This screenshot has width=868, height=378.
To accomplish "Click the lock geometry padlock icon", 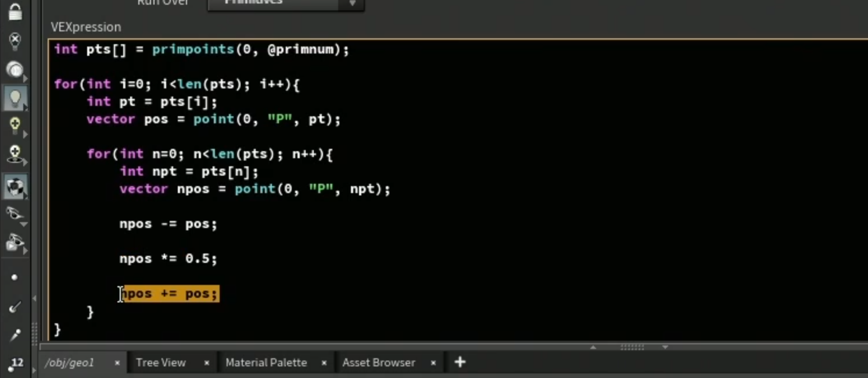I will click(x=15, y=12).
